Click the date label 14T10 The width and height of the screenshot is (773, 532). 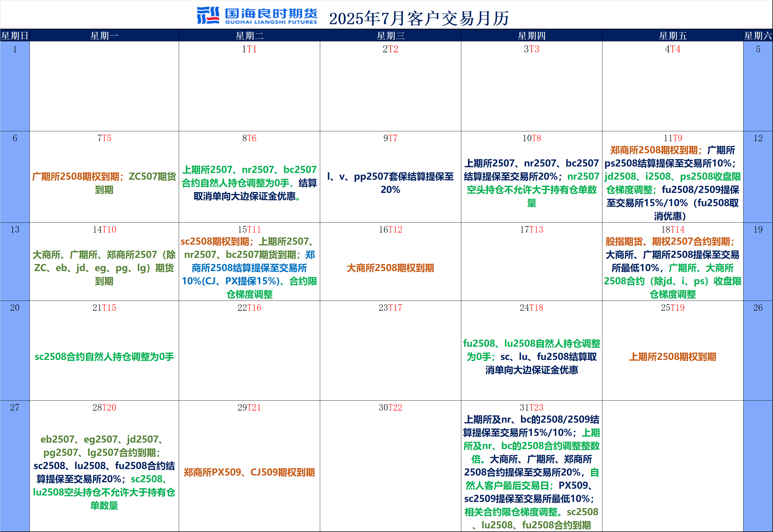104,230
